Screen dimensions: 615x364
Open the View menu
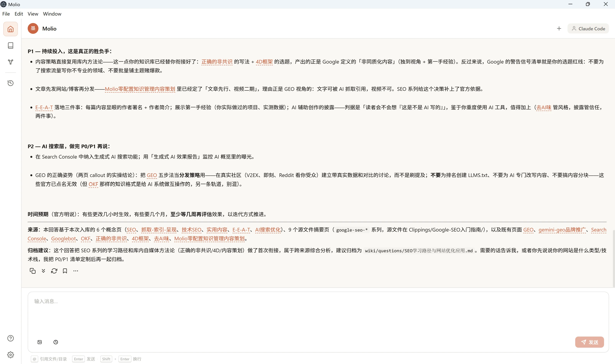pos(33,14)
